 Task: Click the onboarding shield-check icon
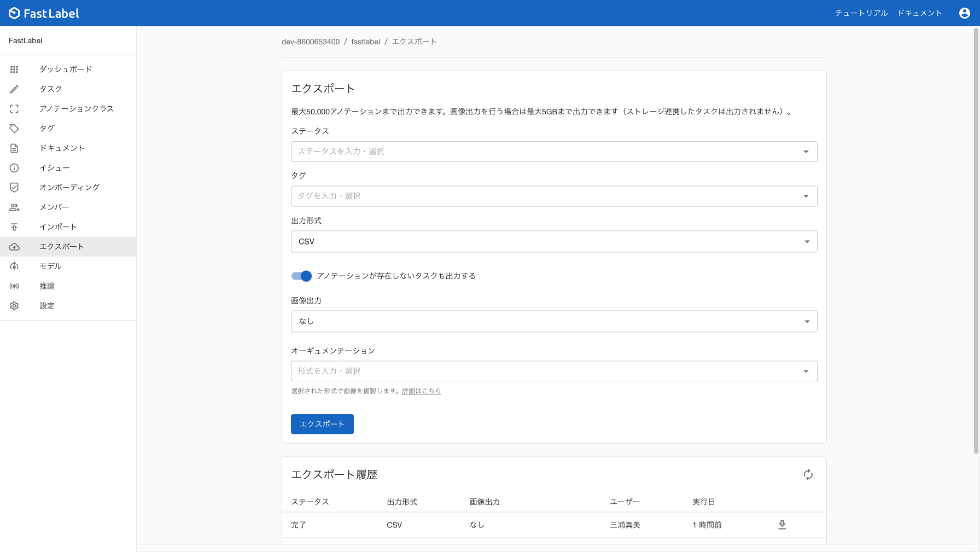(14, 188)
